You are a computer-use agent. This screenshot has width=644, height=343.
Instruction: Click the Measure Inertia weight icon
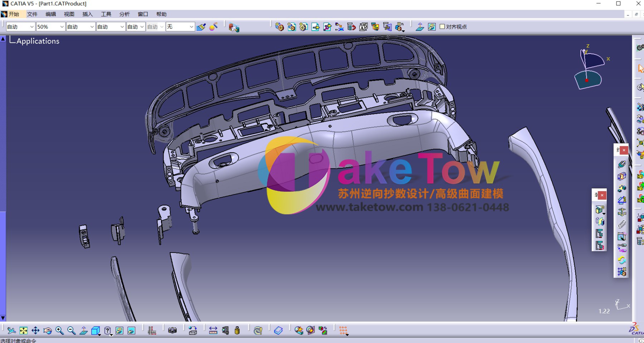click(237, 330)
